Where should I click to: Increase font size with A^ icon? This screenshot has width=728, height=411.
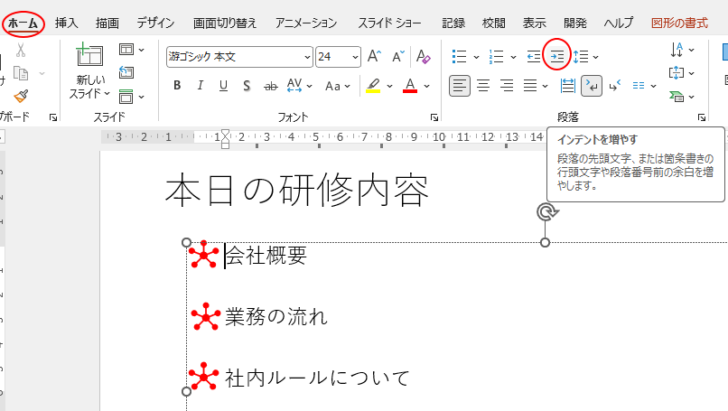tap(374, 57)
